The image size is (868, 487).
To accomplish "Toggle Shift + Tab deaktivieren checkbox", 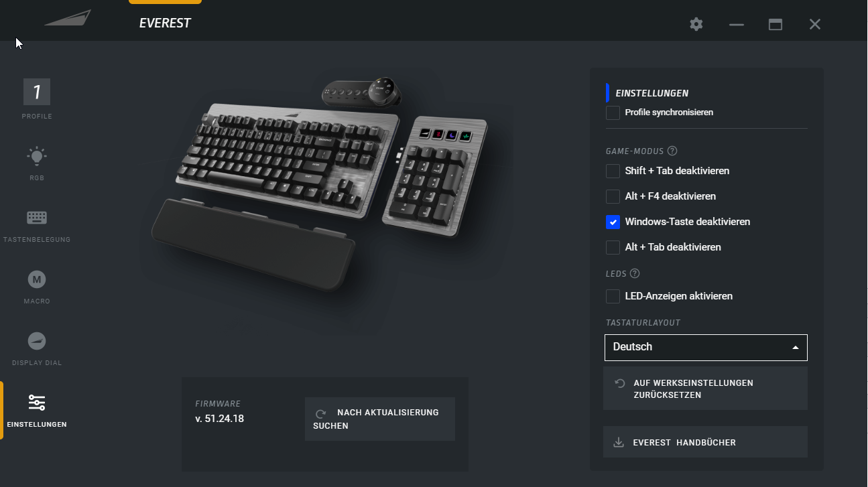I will pos(613,171).
